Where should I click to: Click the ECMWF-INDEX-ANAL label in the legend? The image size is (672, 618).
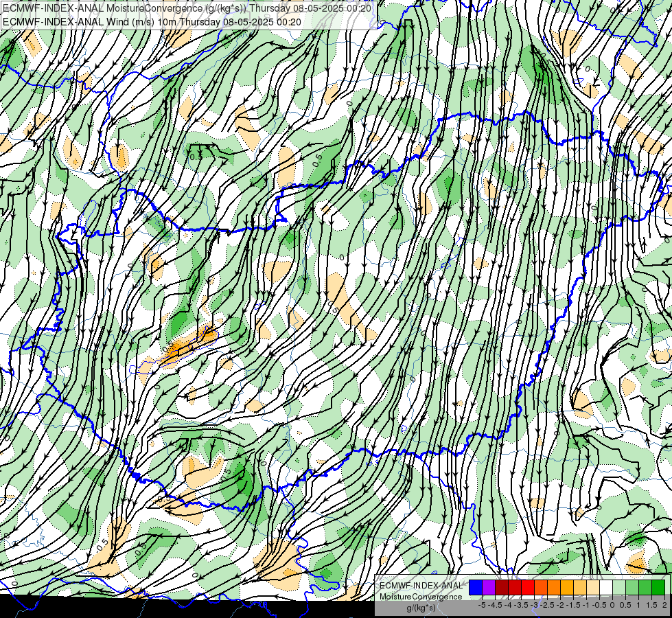(x=421, y=586)
